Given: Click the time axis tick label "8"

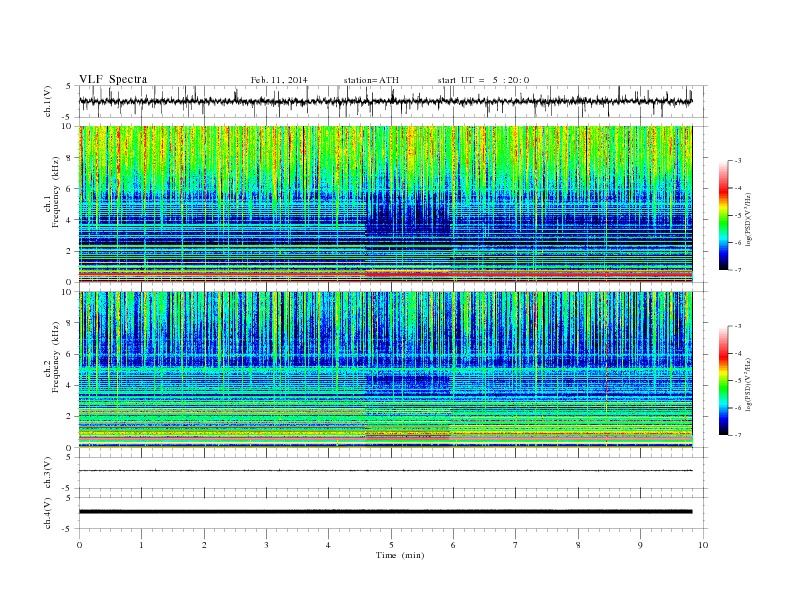Looking at the screenshot, I should click(x=578, y=545).
